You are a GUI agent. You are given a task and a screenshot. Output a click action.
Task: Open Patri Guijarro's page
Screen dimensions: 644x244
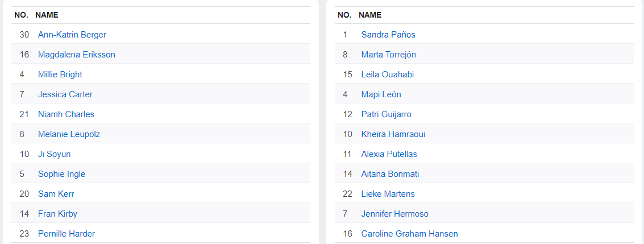(386, 114)
